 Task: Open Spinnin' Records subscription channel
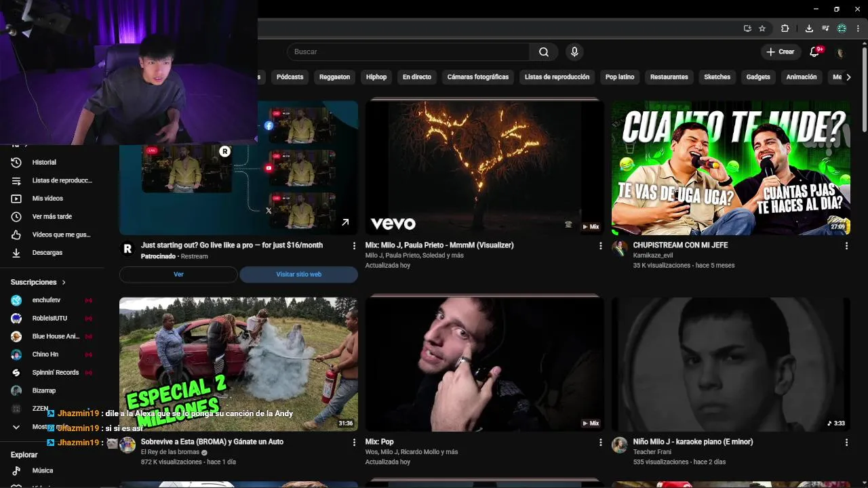tap(52, 372)
